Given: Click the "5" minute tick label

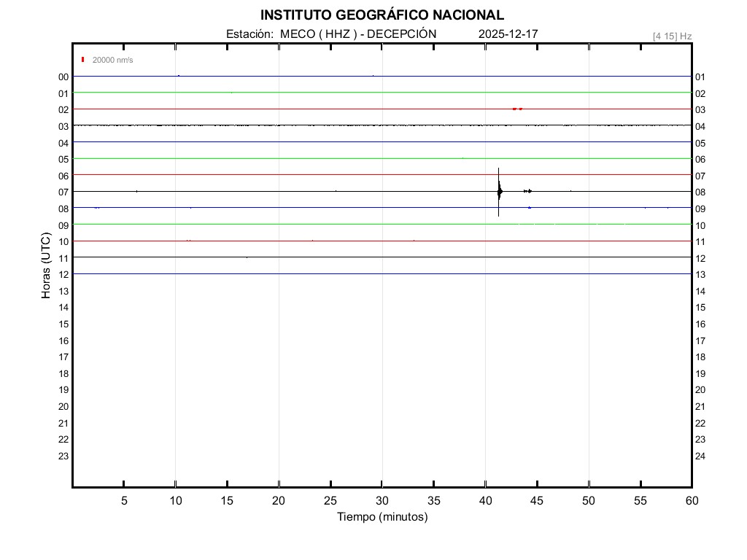Looking at the screenshot, I should 124,500.
